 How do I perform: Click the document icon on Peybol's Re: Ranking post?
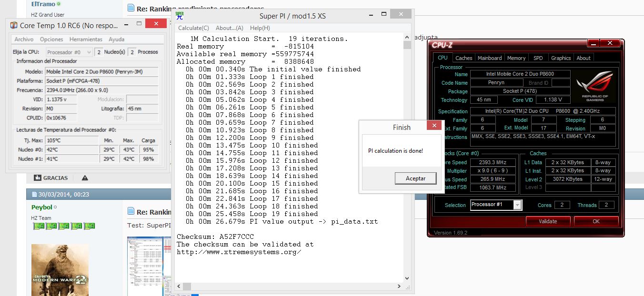point(131,211)
